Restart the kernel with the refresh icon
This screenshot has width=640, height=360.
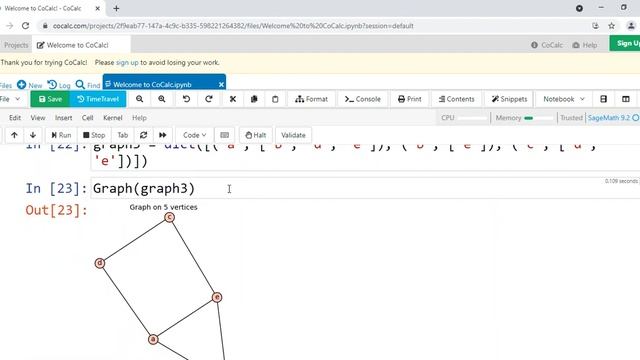(x=143, y=135)
